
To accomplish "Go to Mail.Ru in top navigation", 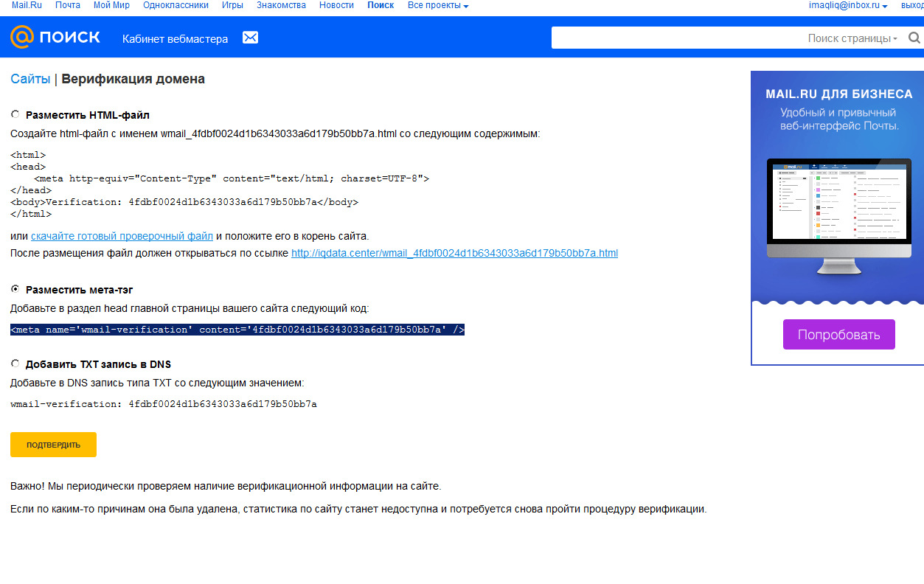I will [27, 5].
